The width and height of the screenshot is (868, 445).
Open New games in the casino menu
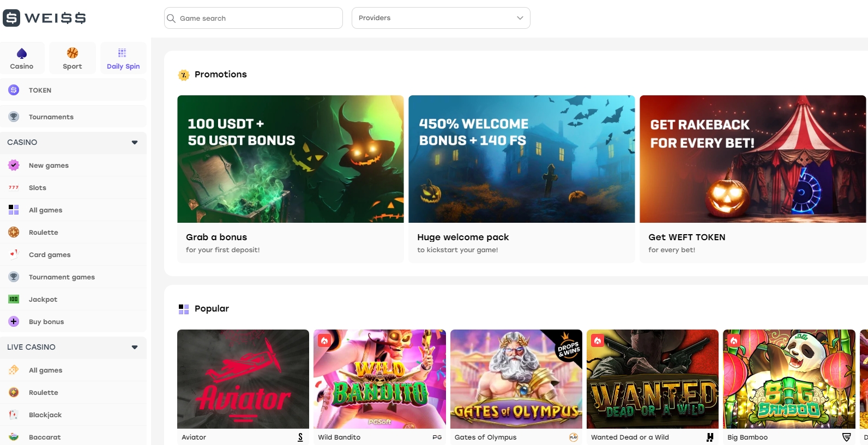(x=49, y=166)
